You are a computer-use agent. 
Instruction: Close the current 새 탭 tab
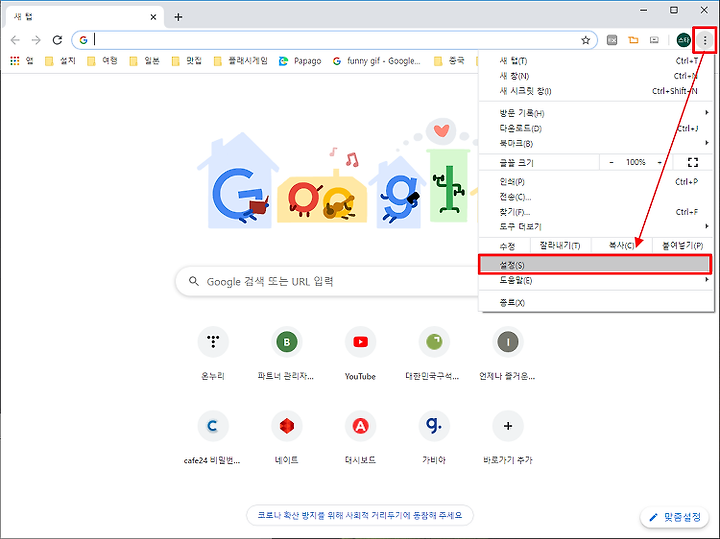[153, 17]
